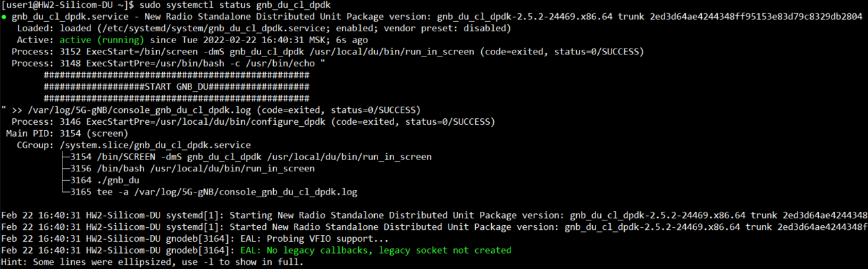Click the 'Starting New Radio Standalone' log line

click(432, 215)
